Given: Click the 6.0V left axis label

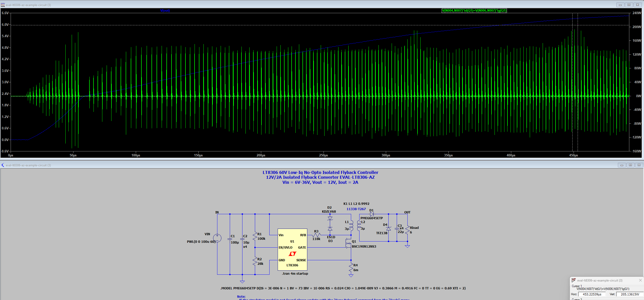Looking at the screenshot, I should [5, 25].
